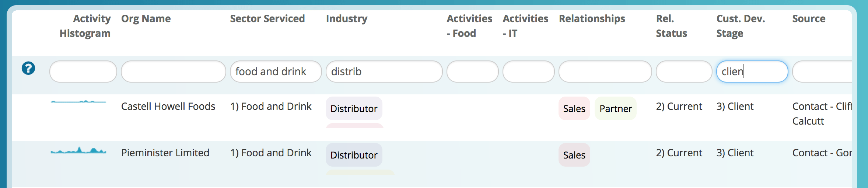Click the Partner relationship tag
Viewport: 868px width, 188px height.
[x=616, y=109]
